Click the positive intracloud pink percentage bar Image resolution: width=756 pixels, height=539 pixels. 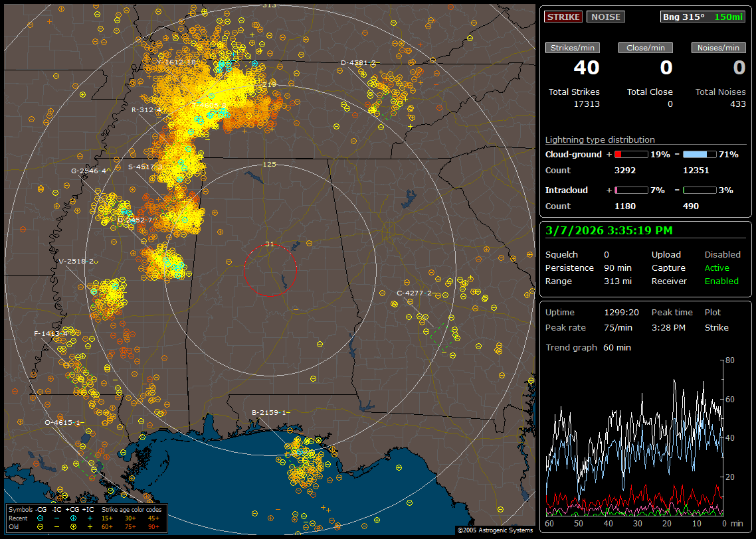(630, 190)
